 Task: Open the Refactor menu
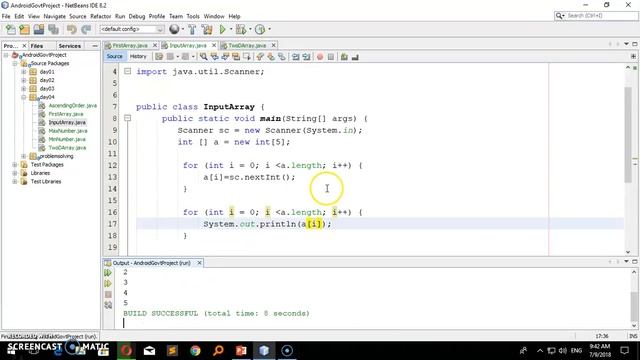(x=100, y=16)
